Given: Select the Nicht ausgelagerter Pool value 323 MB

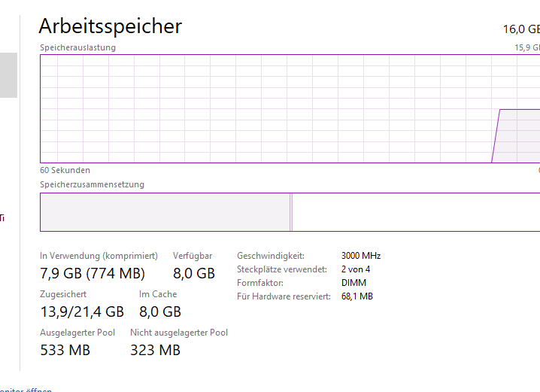Looking at the screenshot, I should coord(155,350).
